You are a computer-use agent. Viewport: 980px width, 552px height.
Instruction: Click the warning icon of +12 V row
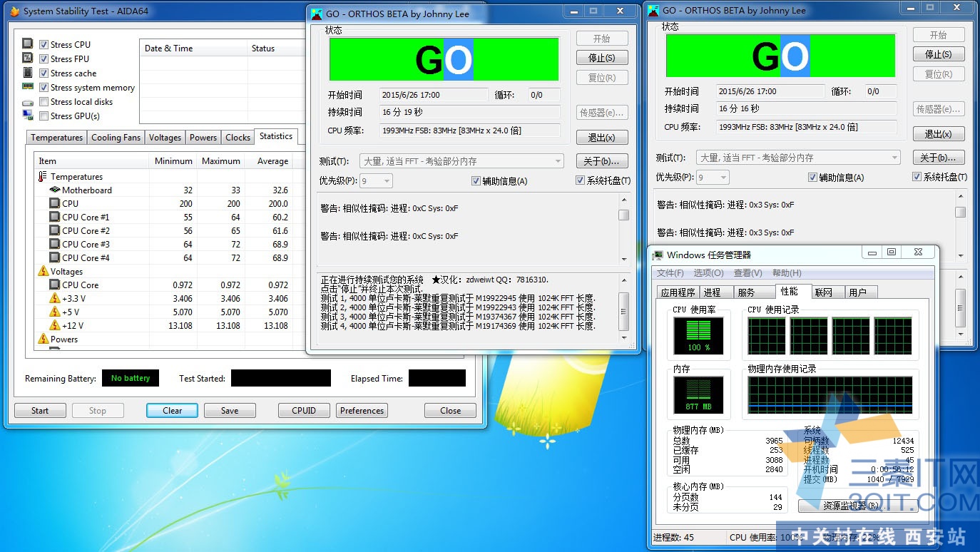tap(55, 325)
